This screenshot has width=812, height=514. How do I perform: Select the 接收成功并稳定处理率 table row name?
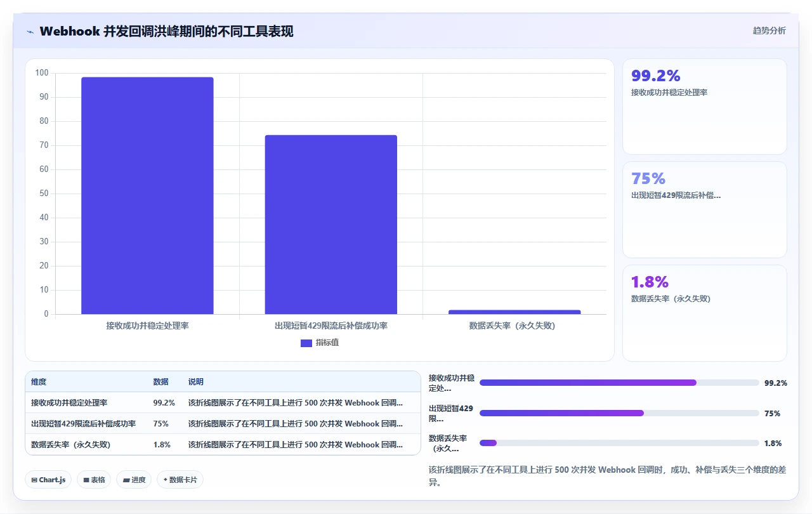point(69,403)
